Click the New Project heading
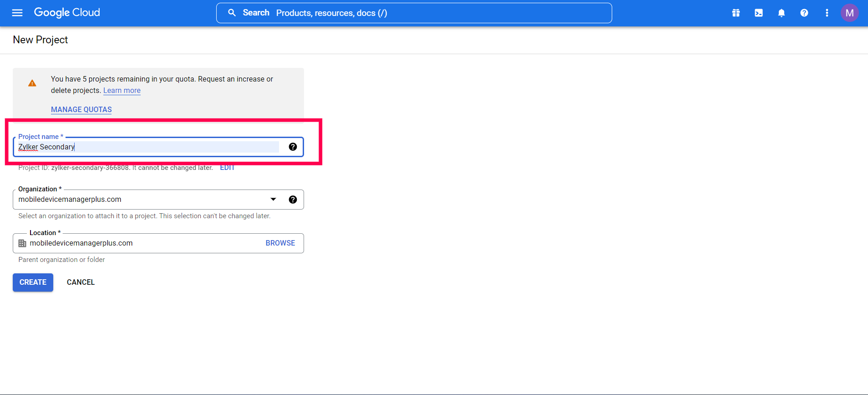Viewport: 868px width, 395px height. [41, 40]
